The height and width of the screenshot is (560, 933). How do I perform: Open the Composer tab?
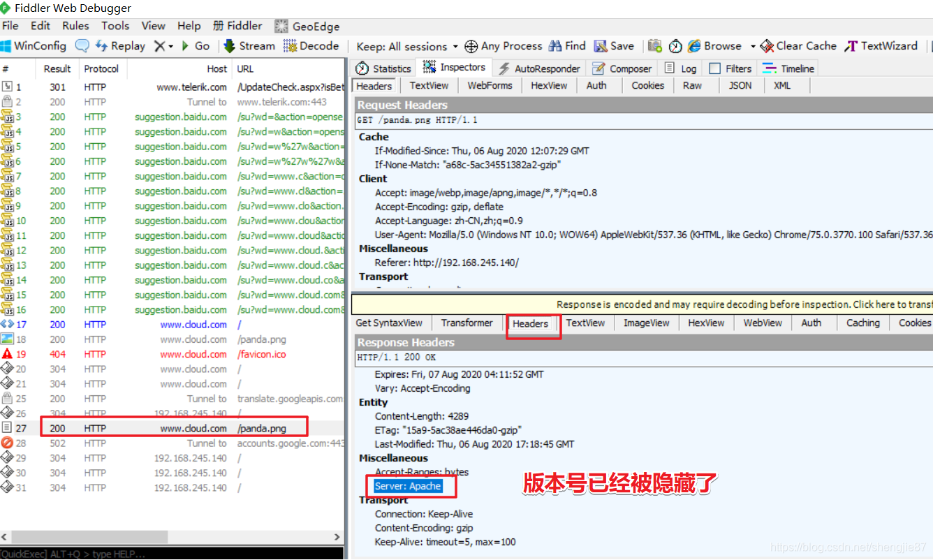pyautogui.click(x=622, y=68)
